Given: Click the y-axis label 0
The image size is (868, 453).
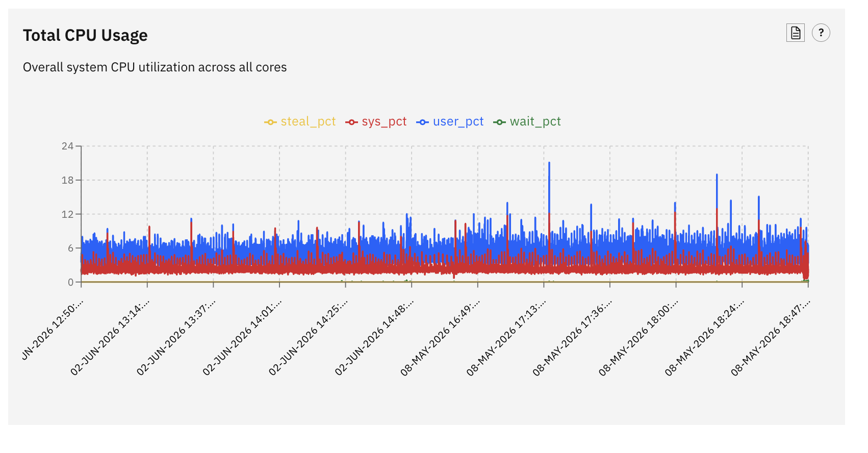Looking at the screenshot, I should (71, 282).
